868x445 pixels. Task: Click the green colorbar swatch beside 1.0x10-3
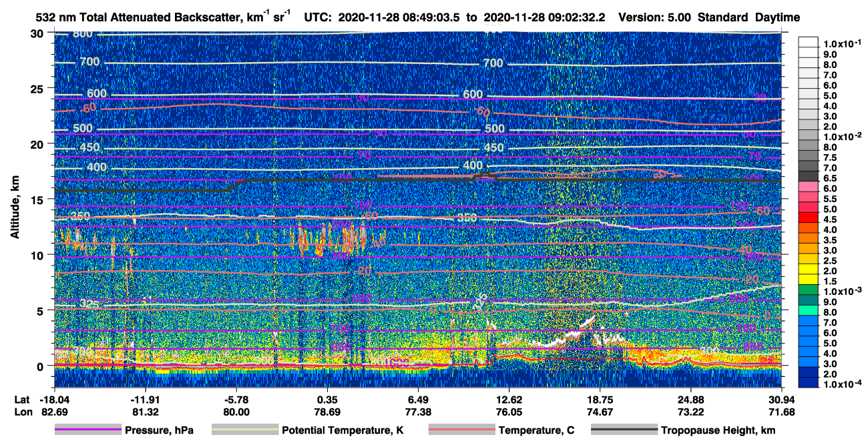point(809,288)
